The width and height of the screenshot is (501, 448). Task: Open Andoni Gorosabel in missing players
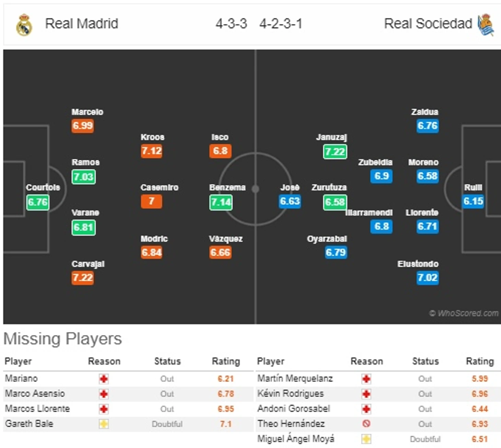(293, 409)
